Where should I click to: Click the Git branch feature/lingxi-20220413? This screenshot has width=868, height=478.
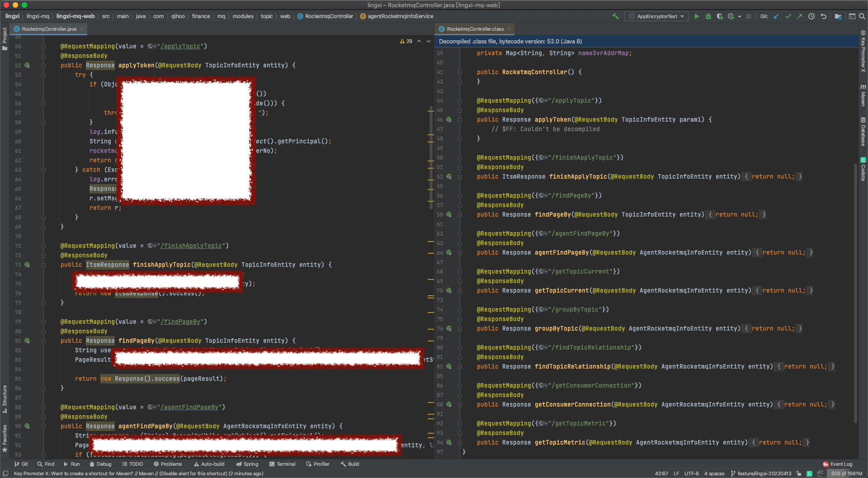tap(761, 473)
